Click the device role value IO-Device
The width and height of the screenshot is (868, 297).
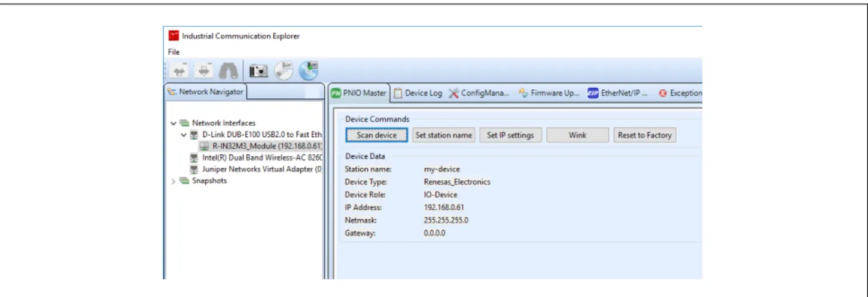[x=440, y=195]
